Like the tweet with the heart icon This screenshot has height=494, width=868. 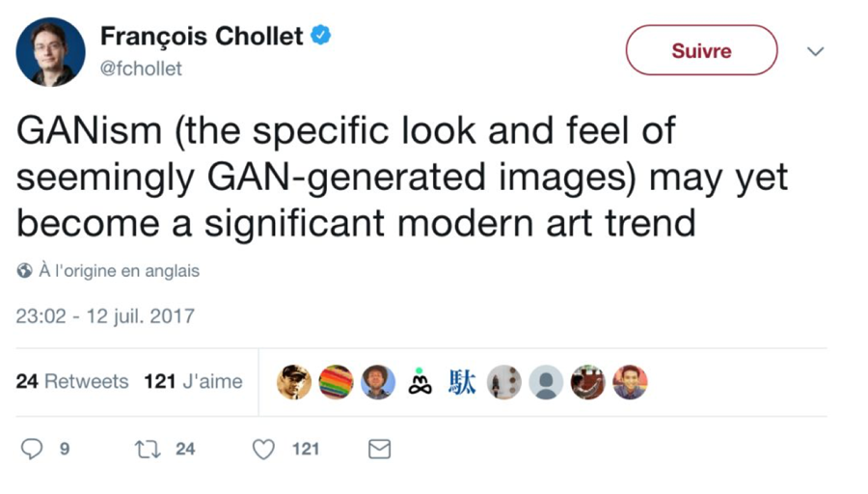263,449
